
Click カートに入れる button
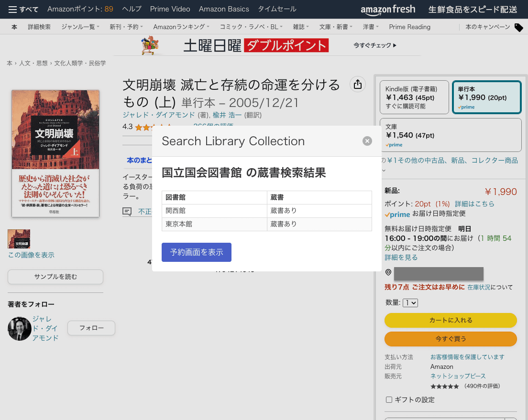451,321
